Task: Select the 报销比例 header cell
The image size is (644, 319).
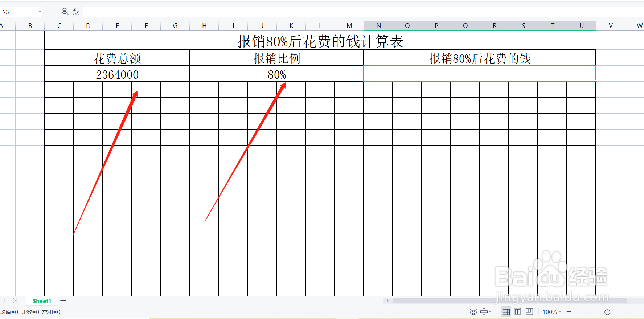Action: coord(276,57)
